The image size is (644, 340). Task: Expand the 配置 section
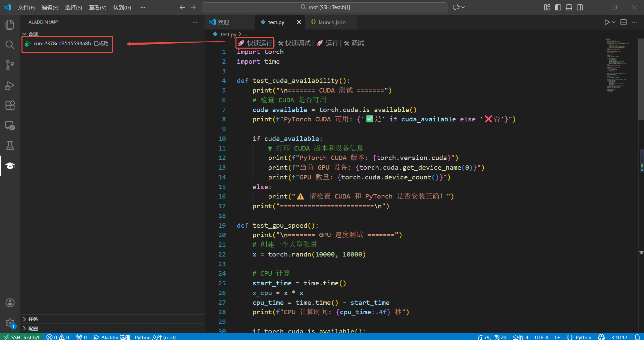[33, 329]
